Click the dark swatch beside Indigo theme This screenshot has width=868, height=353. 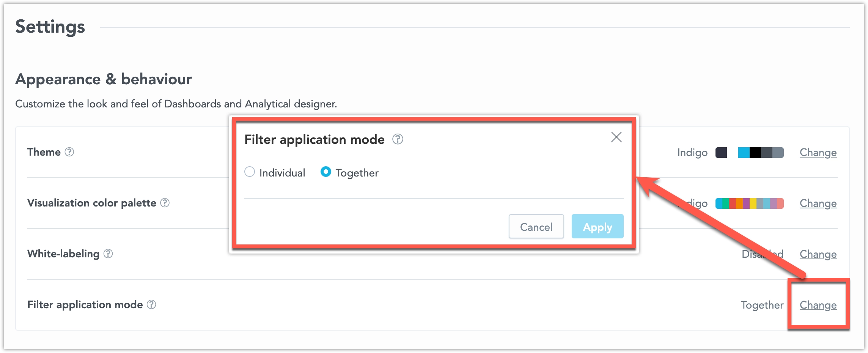721,153
